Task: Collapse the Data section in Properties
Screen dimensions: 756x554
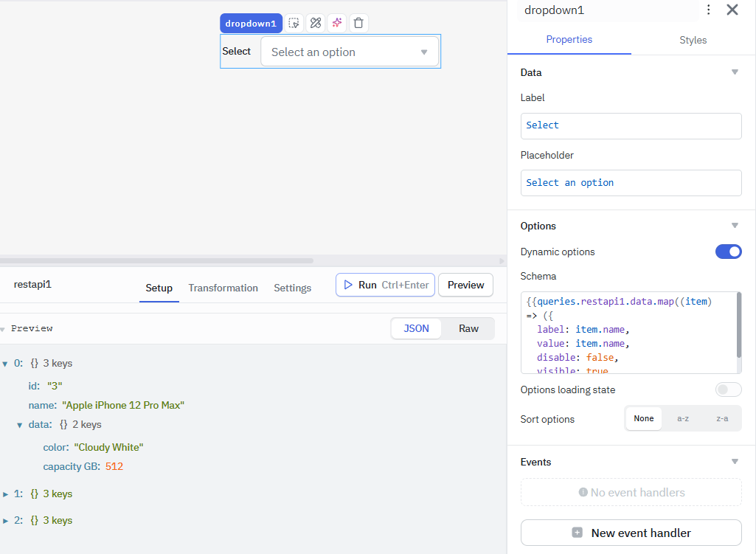Action: click(735, 72)
